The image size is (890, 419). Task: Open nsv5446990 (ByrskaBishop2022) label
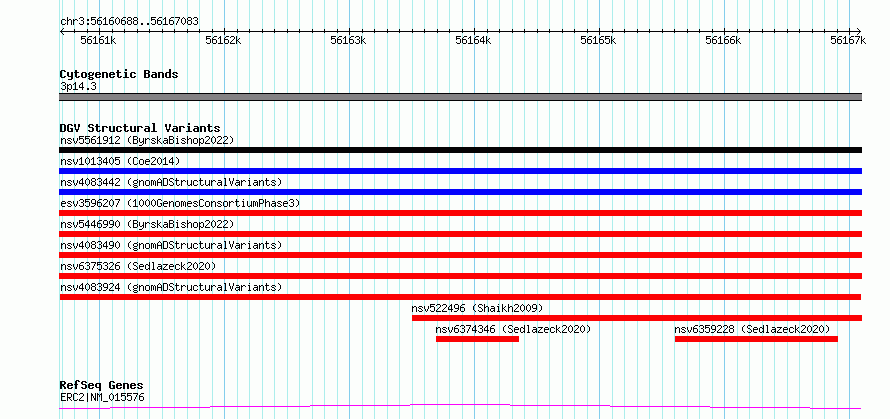147,224
